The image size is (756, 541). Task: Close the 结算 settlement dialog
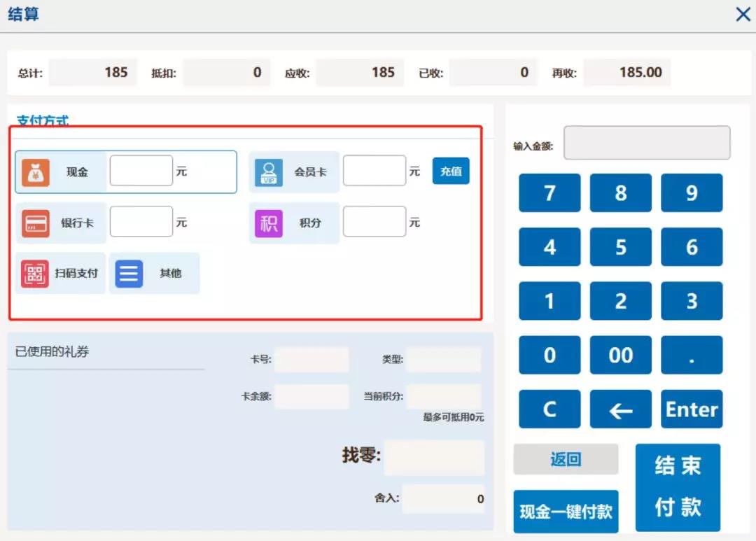[743, 14]
